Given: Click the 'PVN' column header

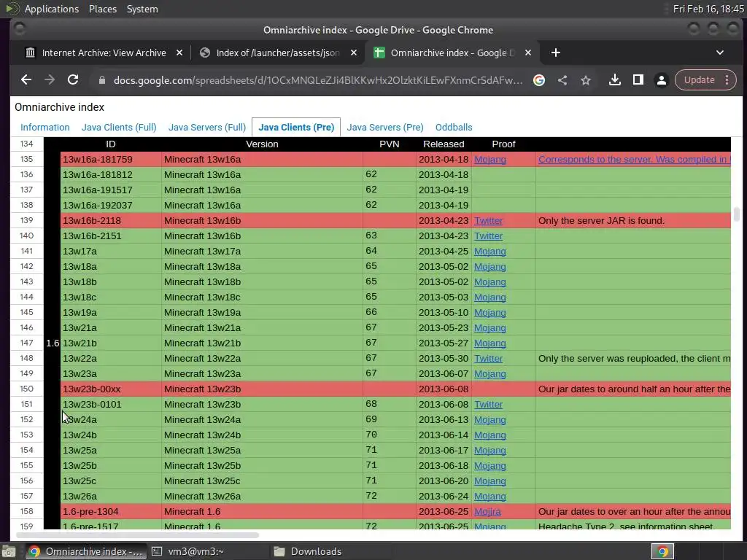Looking at the screenshot, I should [x=390, y=144].
